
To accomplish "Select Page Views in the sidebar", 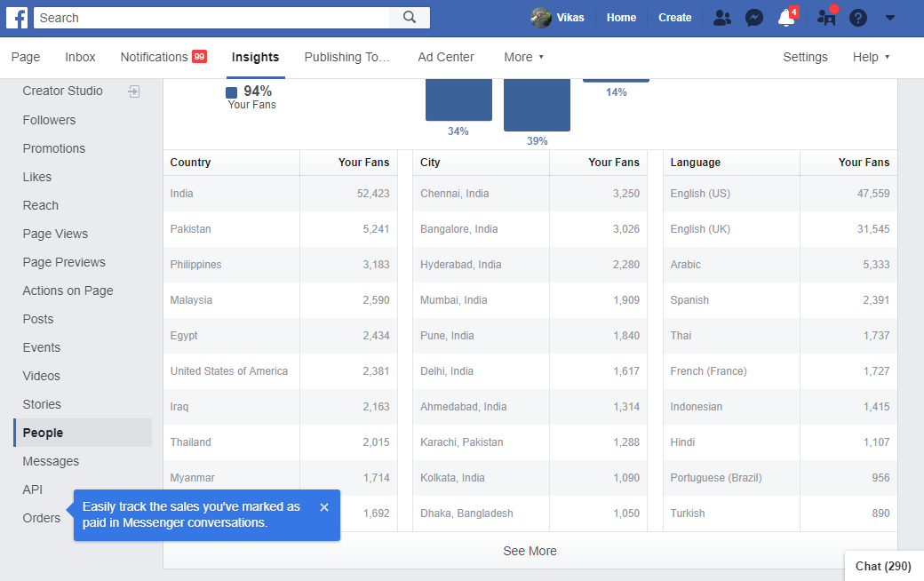I will pos(55,234).
